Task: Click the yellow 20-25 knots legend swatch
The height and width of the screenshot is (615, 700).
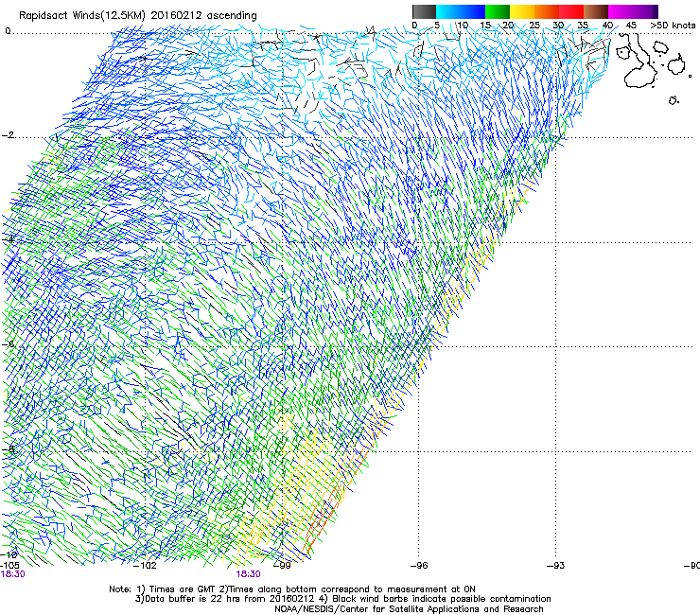Action: 522,11
